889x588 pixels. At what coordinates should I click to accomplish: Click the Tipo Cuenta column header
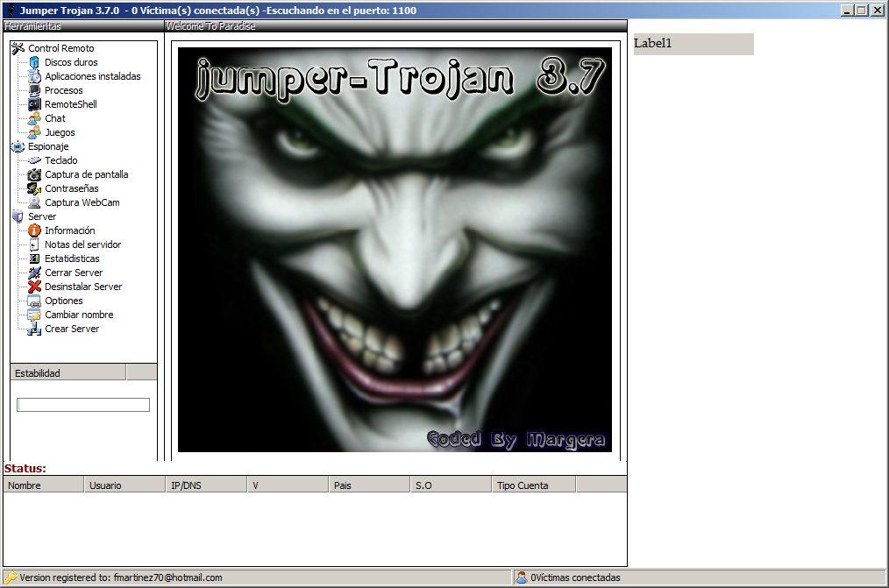(x=533, y=485)
